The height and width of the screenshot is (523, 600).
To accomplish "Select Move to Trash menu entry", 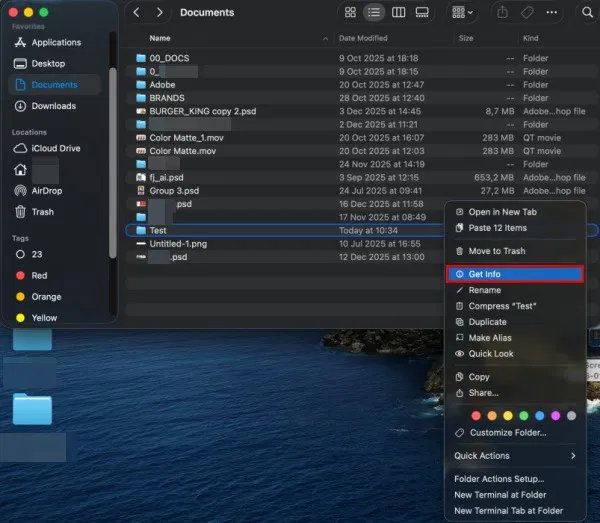I will tap(496, 251).
